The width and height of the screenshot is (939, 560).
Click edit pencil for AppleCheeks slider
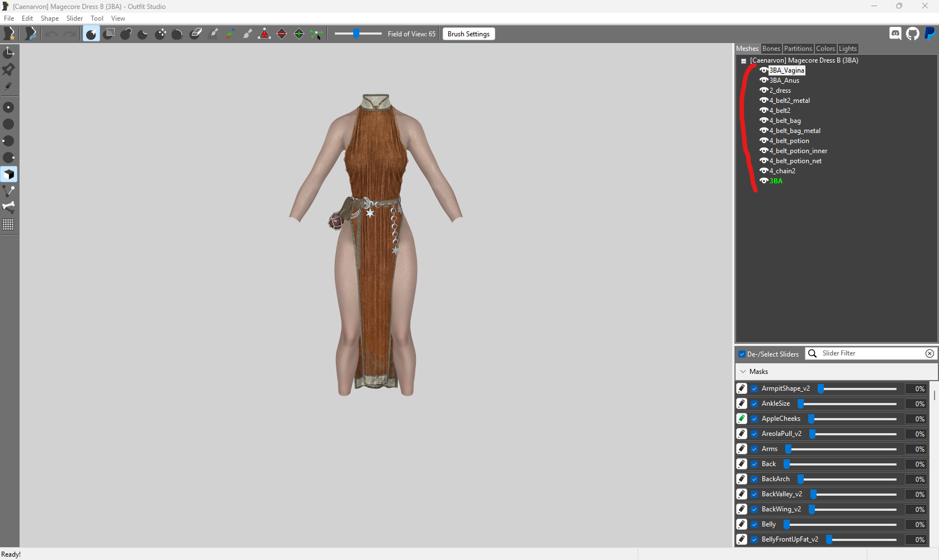(742, 419)
